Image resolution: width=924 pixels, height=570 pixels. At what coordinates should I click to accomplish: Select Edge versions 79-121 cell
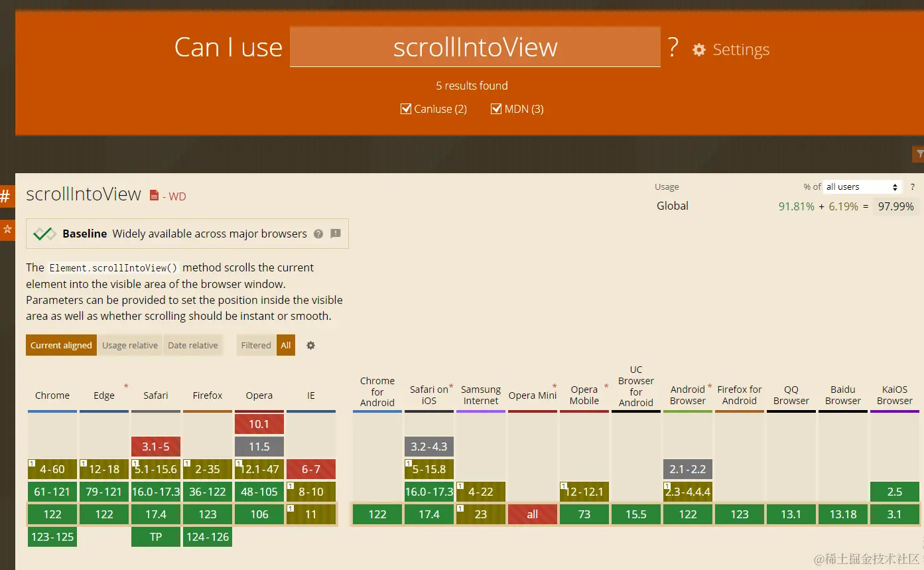coord(104,492)
